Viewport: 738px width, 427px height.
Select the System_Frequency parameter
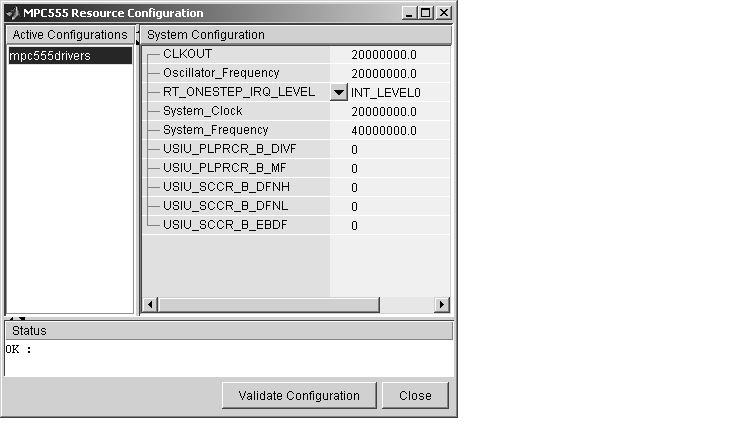216,130
